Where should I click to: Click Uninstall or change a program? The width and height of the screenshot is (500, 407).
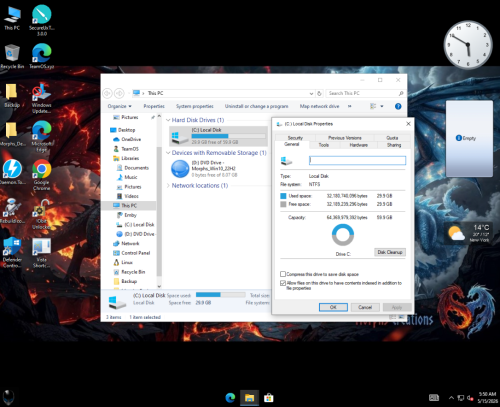pos(256,106)
